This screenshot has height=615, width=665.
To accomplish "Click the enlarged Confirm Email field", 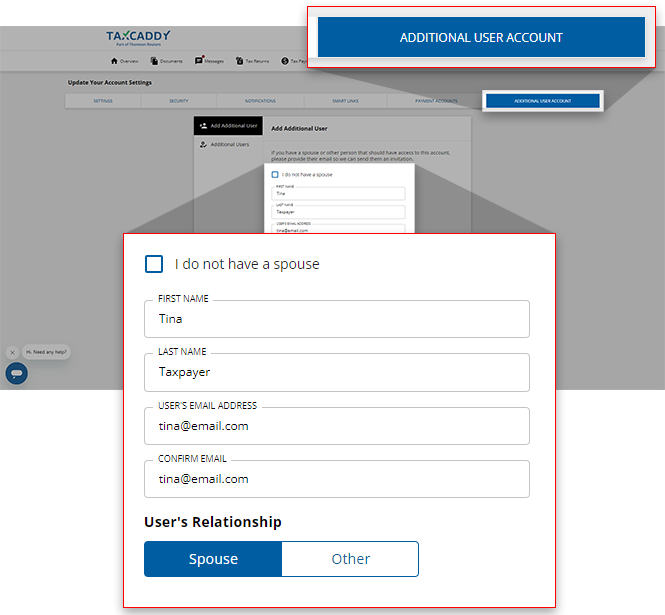I will pos(337,479).
